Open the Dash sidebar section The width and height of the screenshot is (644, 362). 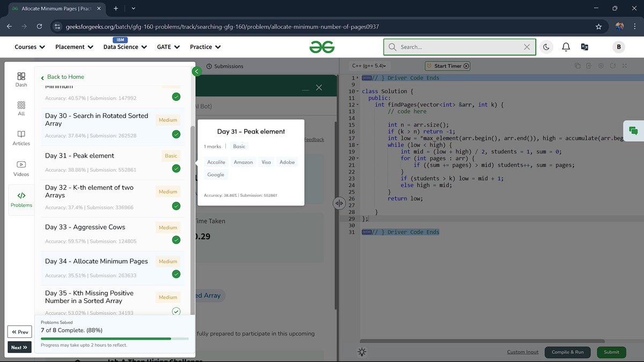(x=21, y=79)
